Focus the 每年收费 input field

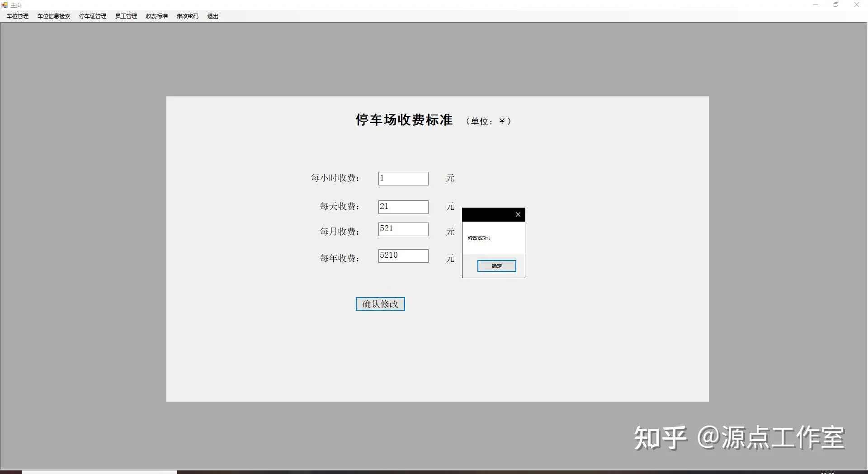click(x=403, y=256)
